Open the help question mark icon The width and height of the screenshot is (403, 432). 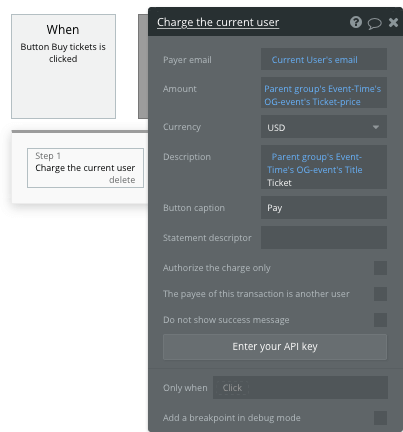pos(356,22)
